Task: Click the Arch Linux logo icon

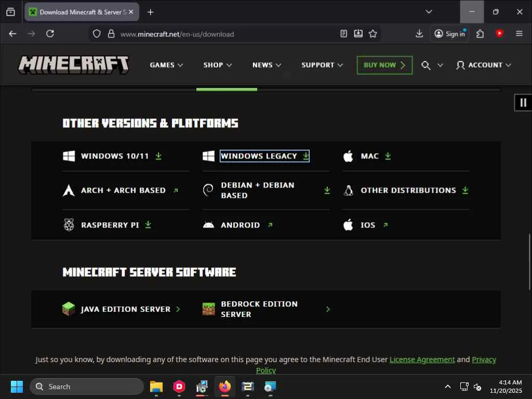Action: tap(69, 190)
